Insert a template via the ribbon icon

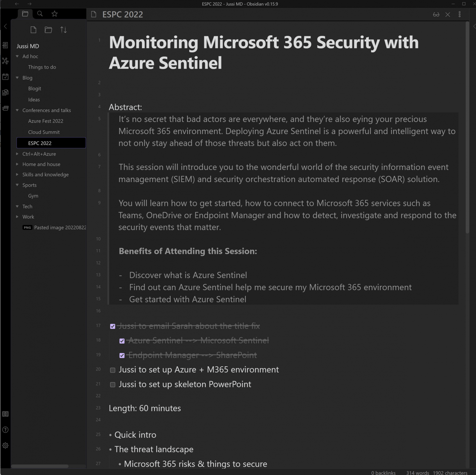(5, 92)
